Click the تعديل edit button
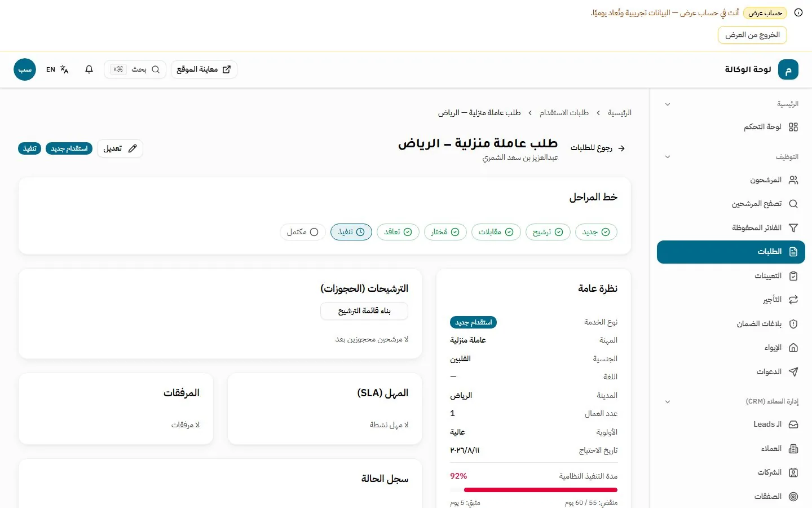The width and height of the screenshot is (812, 508). [120, 148]
